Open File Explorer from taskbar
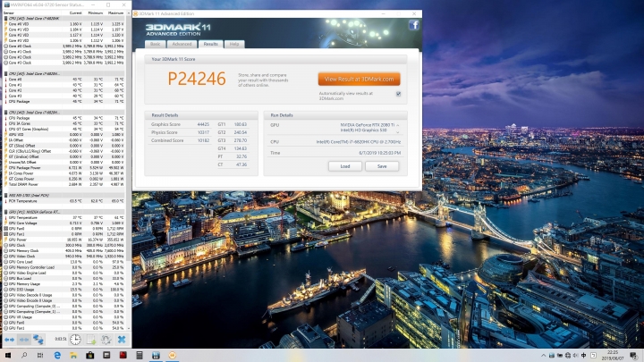The width and height of the screenshot is (644, 362). 73,356
